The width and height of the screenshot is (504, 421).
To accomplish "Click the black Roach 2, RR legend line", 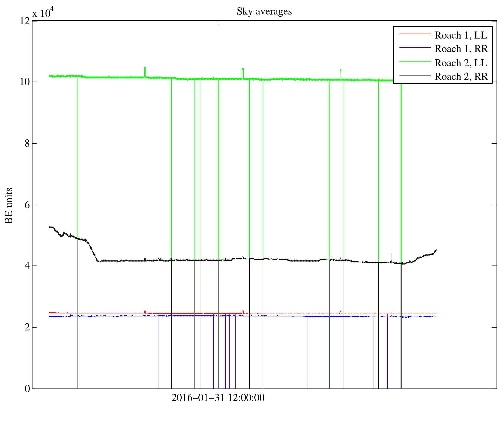I will [415, 75].
